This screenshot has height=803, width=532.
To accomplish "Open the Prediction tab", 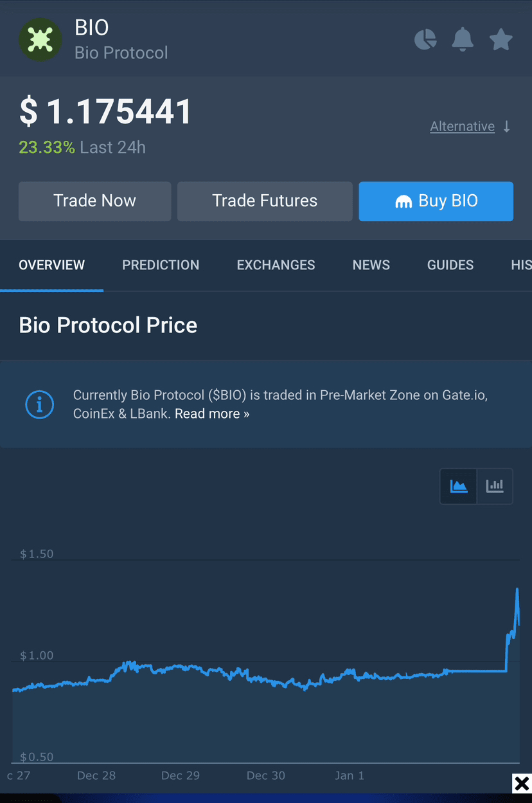I will [x=161, y=265].
